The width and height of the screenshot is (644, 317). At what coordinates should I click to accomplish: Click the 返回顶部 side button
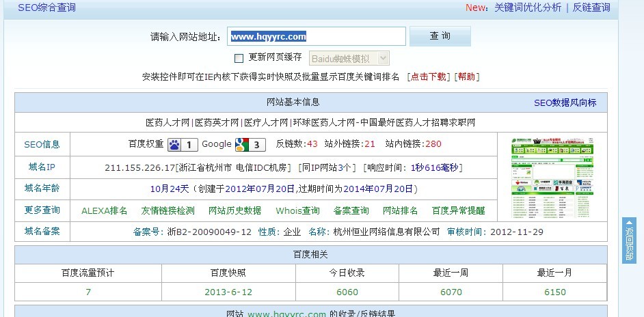coord(629,240)
